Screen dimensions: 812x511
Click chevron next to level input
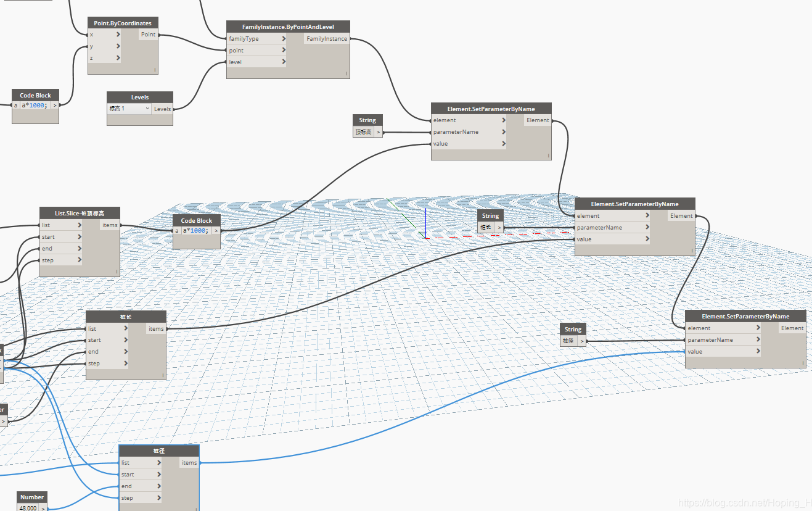[x=284, y=62]
